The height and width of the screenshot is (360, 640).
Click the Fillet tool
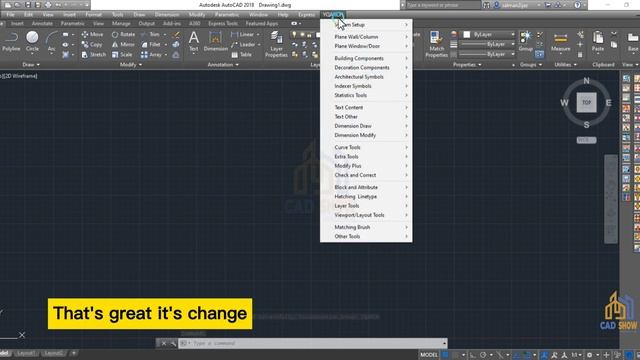(x=151, y=44)
